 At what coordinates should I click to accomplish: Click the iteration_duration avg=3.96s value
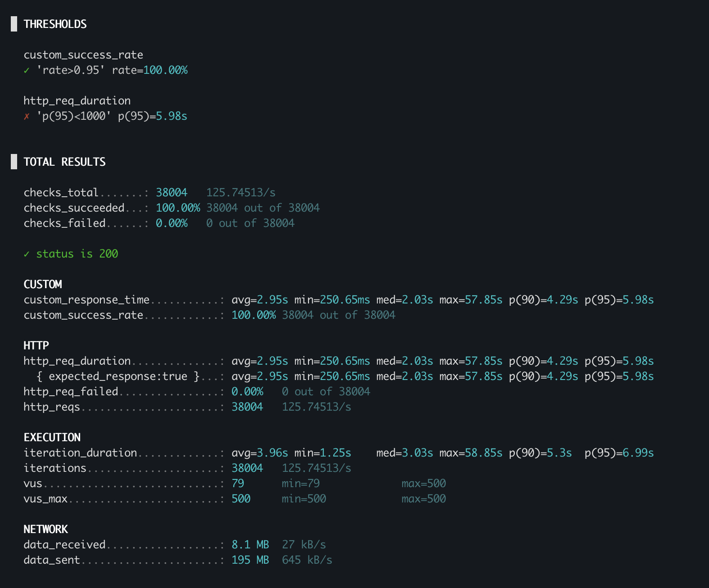259,453
